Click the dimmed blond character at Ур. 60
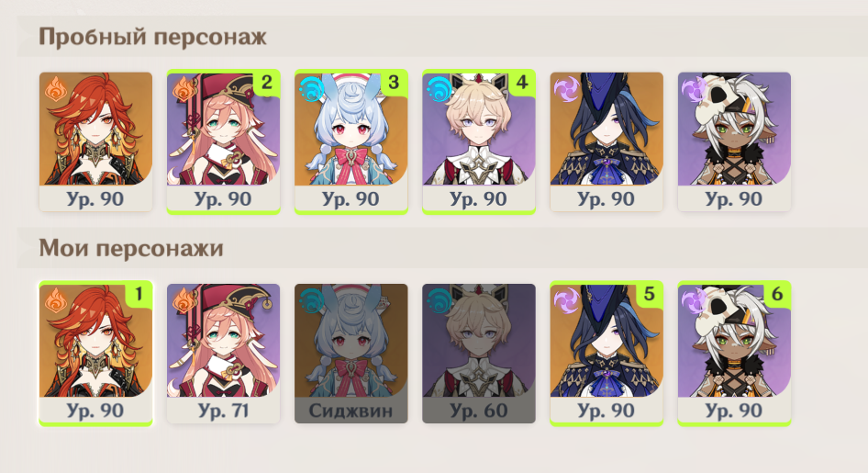 479,354
